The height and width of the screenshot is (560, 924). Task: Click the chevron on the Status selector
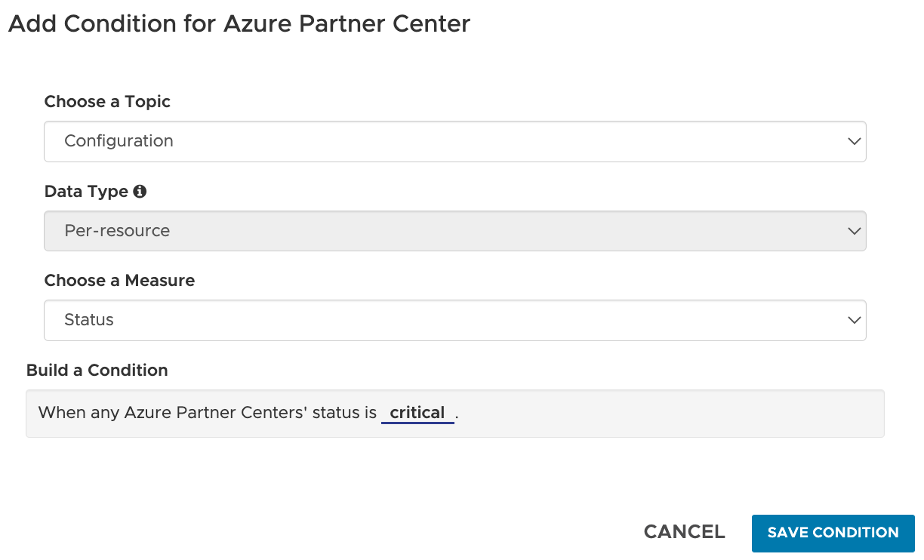click(x=853, y=320)
